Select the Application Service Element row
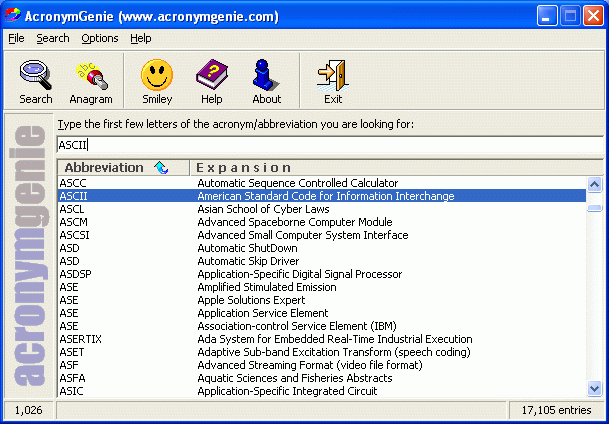The image size is (609, 424). [x=322, y=313]
